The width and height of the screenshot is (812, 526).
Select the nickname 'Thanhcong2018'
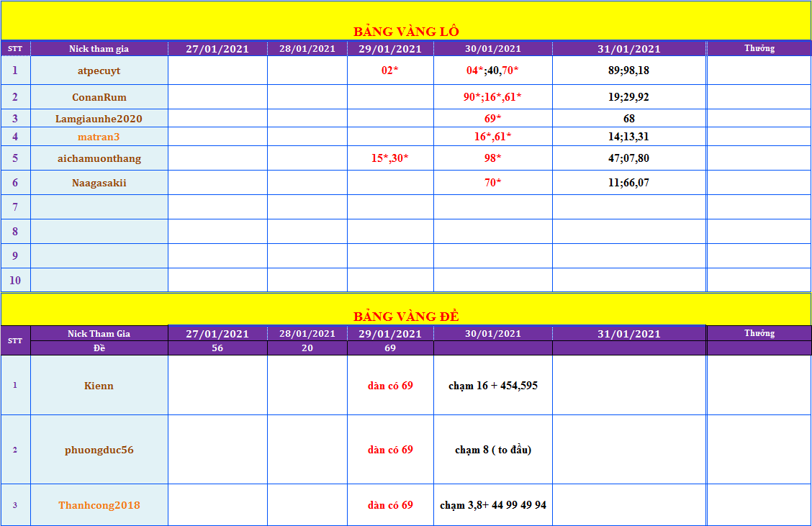(99, 505)
